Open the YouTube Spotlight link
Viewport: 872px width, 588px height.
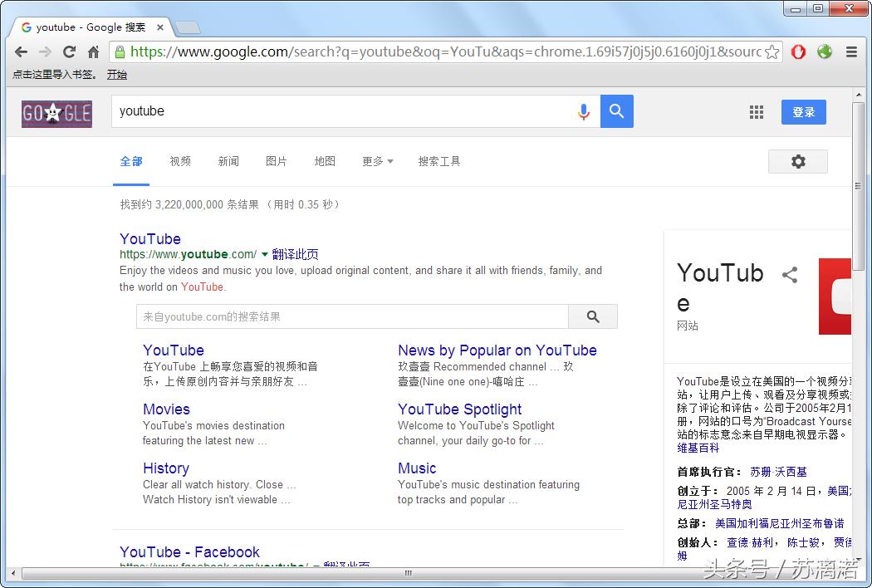point(459,409)
